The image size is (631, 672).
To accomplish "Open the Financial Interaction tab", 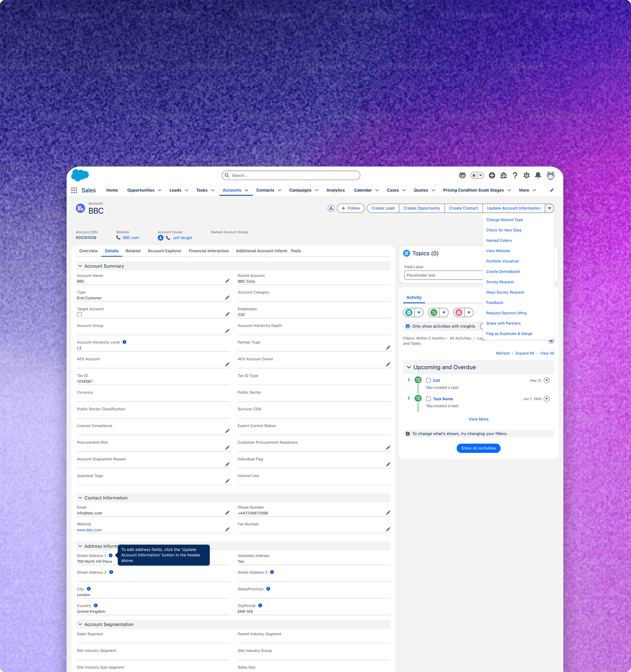I will (x=209, y=251).
